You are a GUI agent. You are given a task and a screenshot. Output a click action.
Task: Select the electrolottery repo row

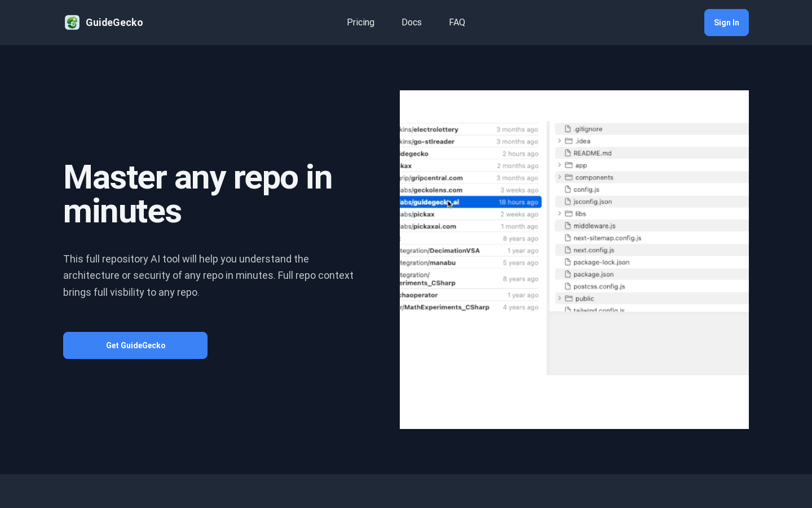point(470,129)
